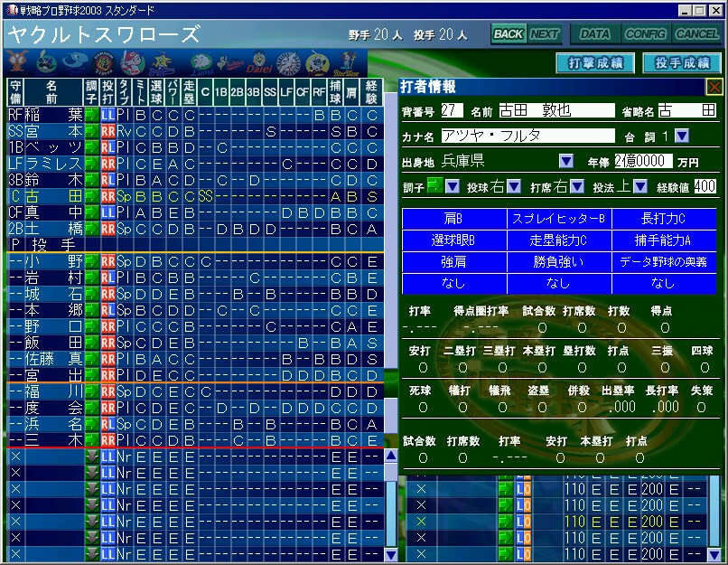Open the 打撃成績 batting stats tab
This screenshot has width=728, height=565.
click(595, 62)
